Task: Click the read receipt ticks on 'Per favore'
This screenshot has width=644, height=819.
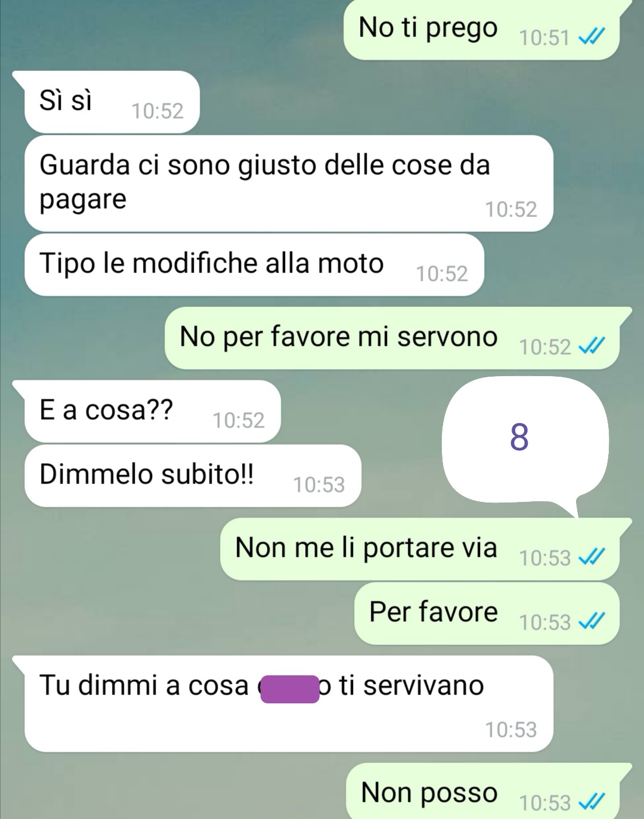Action: [592, 622]
